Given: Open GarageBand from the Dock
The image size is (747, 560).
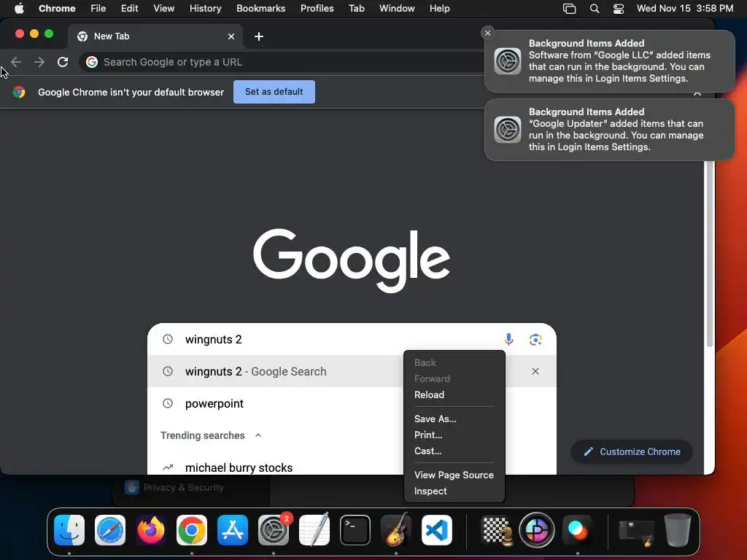Looking at the screenshot, I should 396,529.
